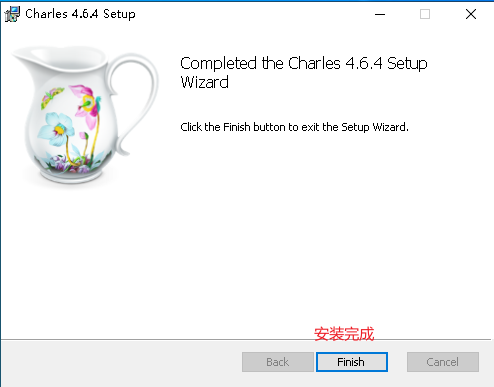
Task: Click the blue flower on the pitcher
Action: pyautogui.click(x=57, y=128)
